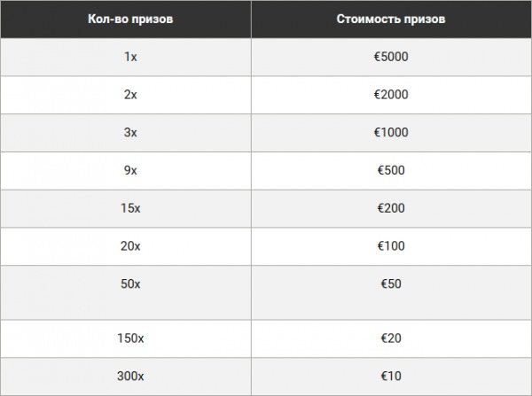Click the €100 prize value cell
532x396 pixels.
(391, 246)
